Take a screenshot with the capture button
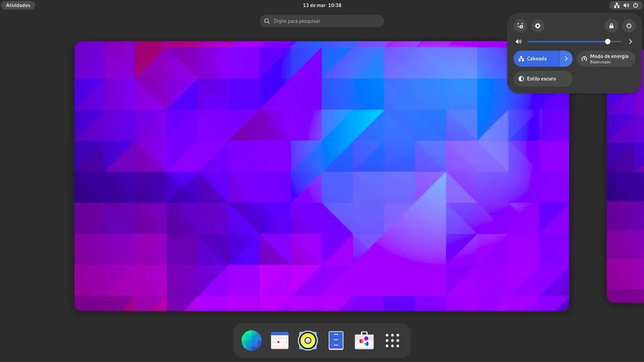This screenshot has width=644, height=362. [x=520, y=26]
